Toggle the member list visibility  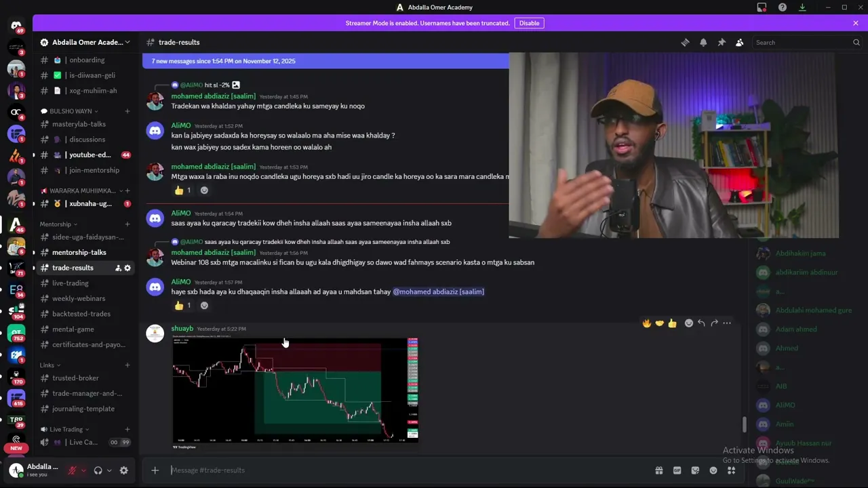(x=740, y=42)
